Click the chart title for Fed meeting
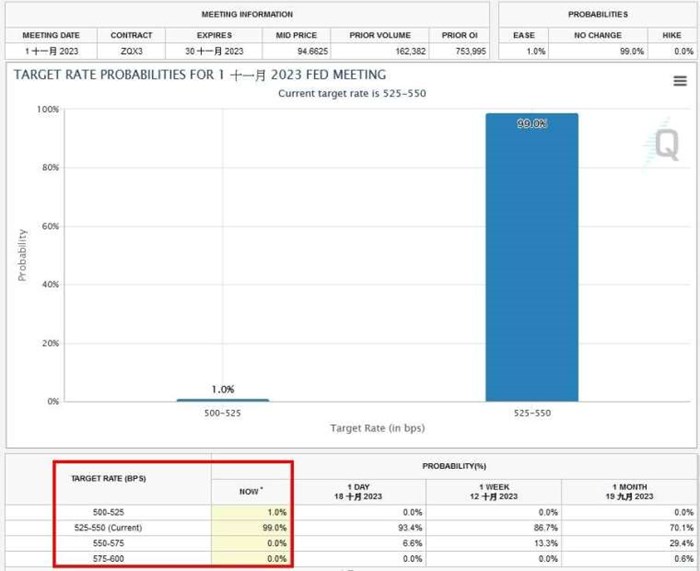The image size is (700, 571). [x=199, y=74]
